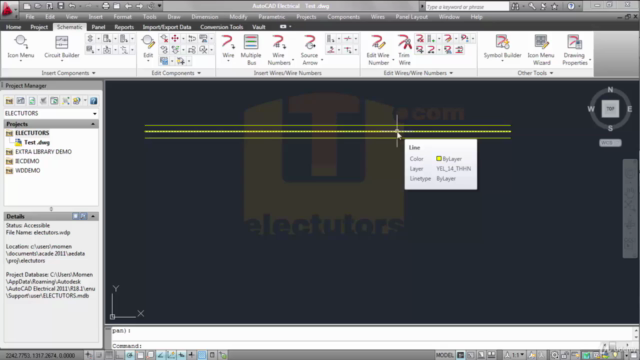Open the annotation scale 1:1 dropdown
Viewport: 640px width, 360px height.
click(516, 355)
